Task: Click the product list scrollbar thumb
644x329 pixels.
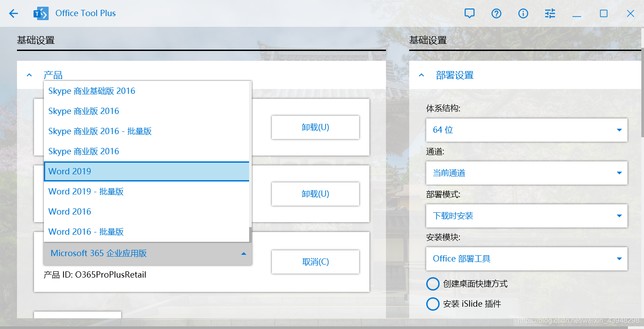Action: [x=250, y=235]
